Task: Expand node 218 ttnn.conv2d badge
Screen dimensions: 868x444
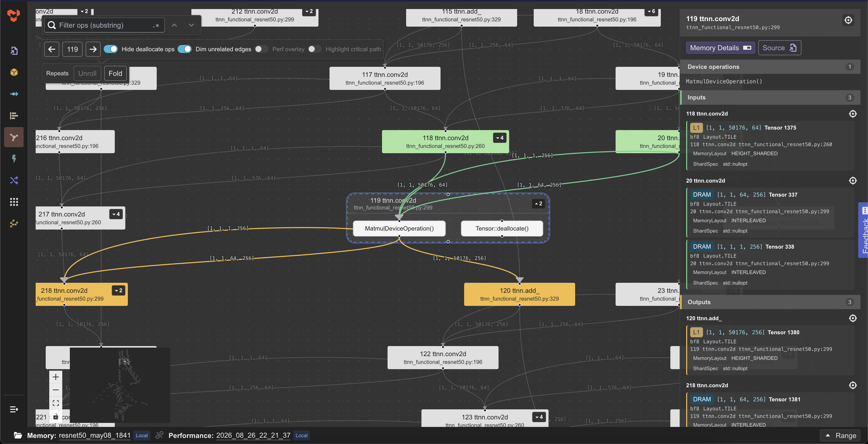Action: (x=119, y=290)
